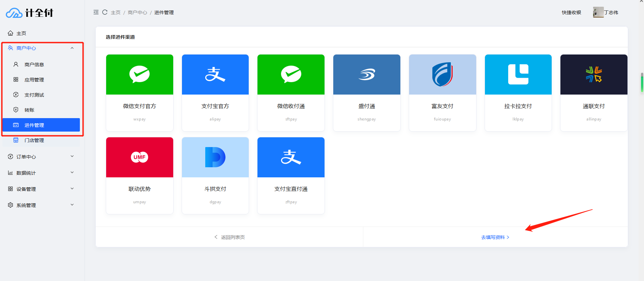Image resolution: width=644 pixels, height=281 pixels.
Task: Select the 通联支付 channel logo
Action: coord(594,74)
